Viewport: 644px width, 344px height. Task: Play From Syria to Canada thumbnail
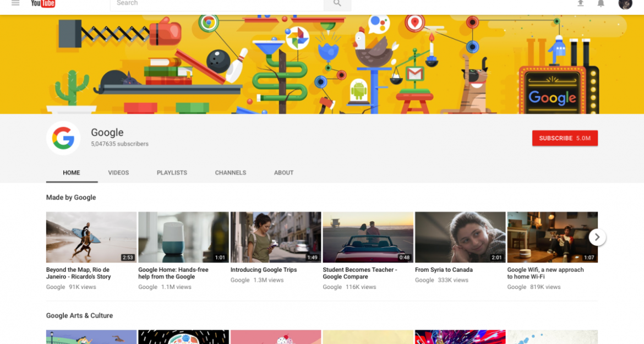[460, 237]
